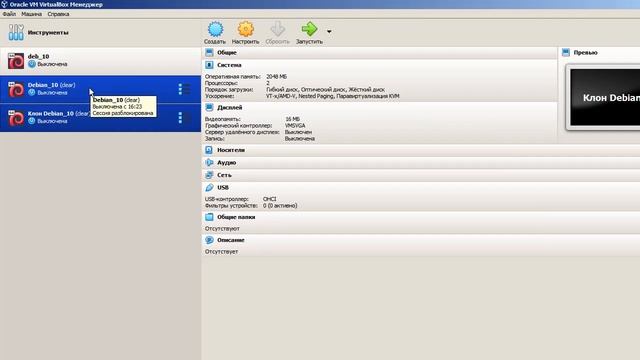Open the menu button on Debian_10 row
The width and height of the screenshot is (640, 360).
(x=184, y=89)
